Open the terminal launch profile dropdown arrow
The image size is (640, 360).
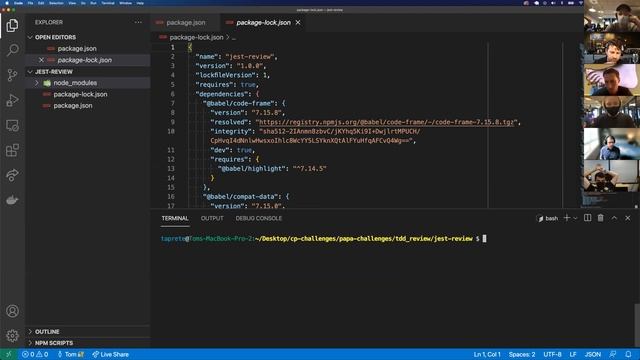pyautogui.click(x=576, y=218)
